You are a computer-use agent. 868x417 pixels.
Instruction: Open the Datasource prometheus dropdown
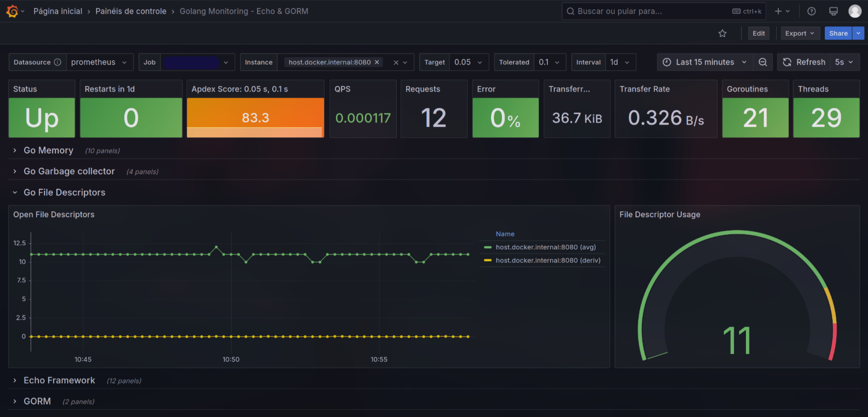100,62
